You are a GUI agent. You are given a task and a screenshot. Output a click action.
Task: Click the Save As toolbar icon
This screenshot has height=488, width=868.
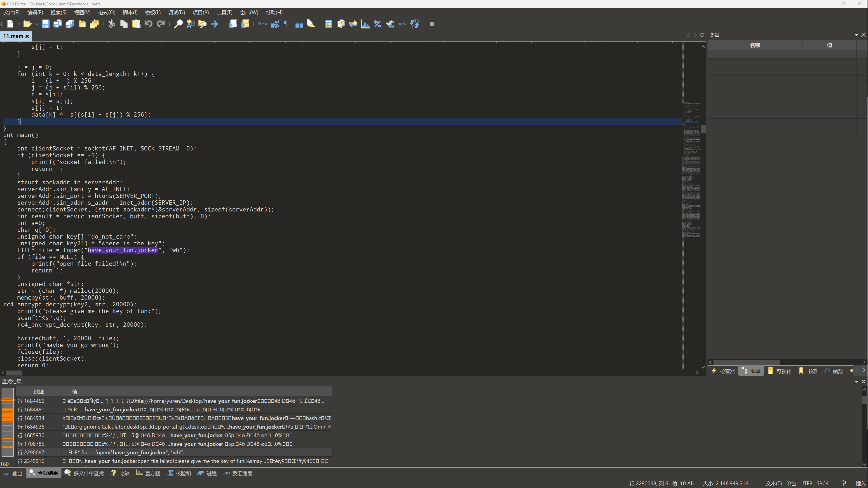pos(58,24)
